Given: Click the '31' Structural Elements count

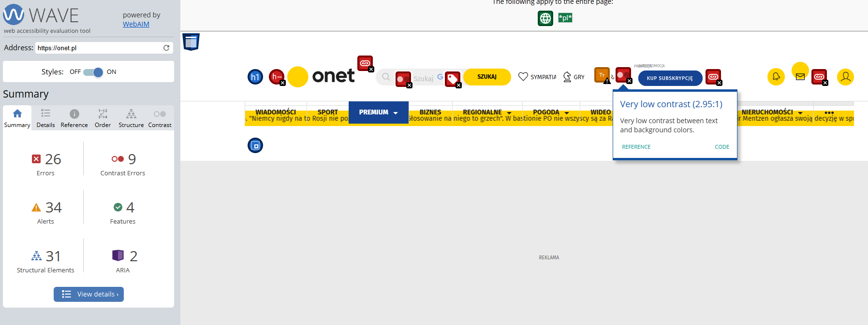Looking at the screenshot, I should point(53,256).
